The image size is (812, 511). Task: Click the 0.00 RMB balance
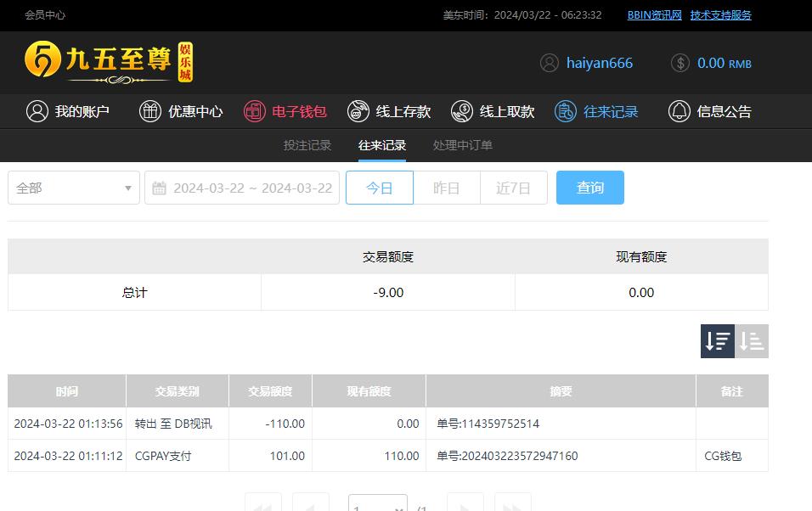coord(724,63)
